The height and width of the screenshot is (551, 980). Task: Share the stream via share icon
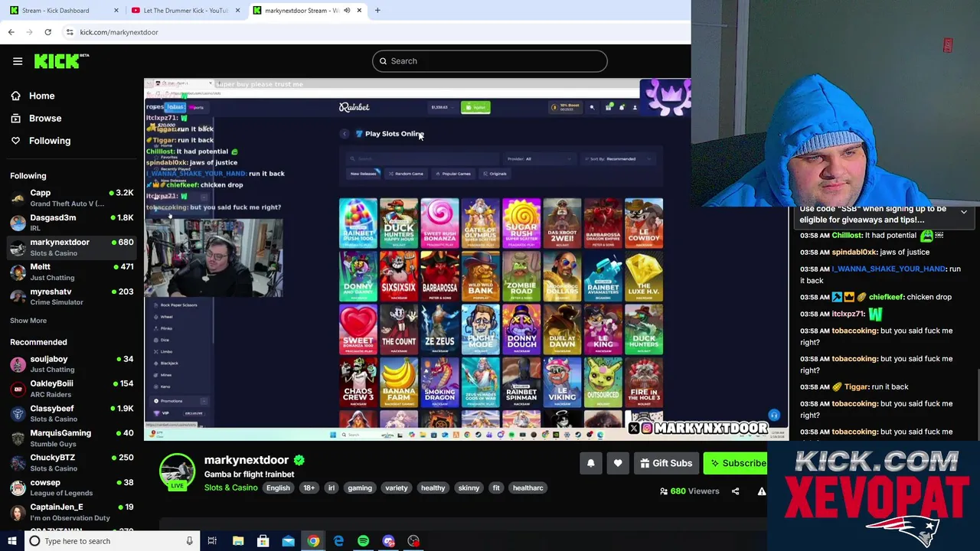pos(735,491)
